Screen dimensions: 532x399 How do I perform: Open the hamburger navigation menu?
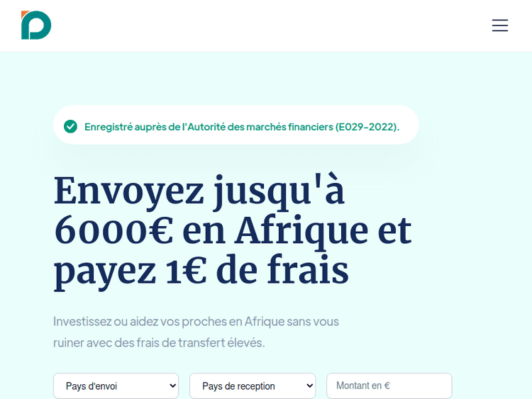pyautogui.click(x=500, y=26)
